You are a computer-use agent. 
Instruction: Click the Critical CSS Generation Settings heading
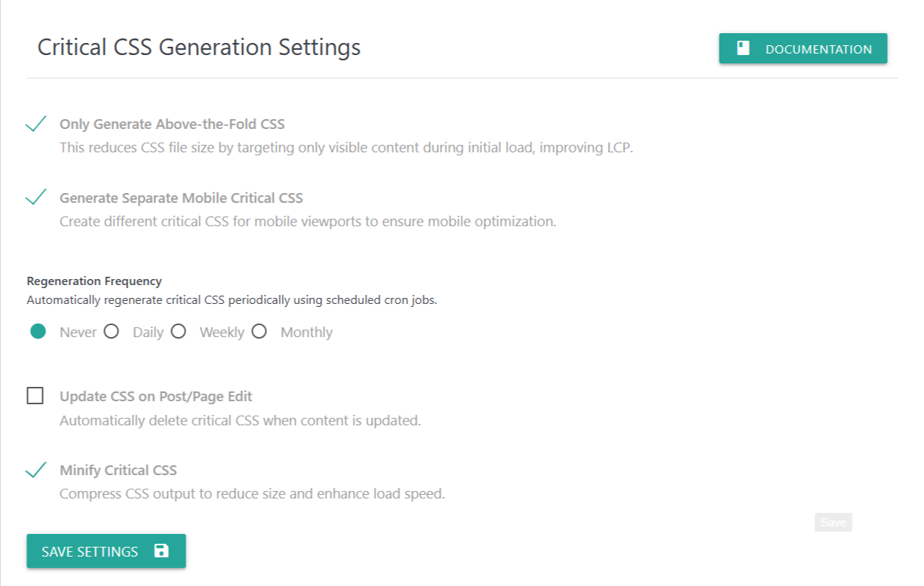pyautogui.click(x=199, y=48)
